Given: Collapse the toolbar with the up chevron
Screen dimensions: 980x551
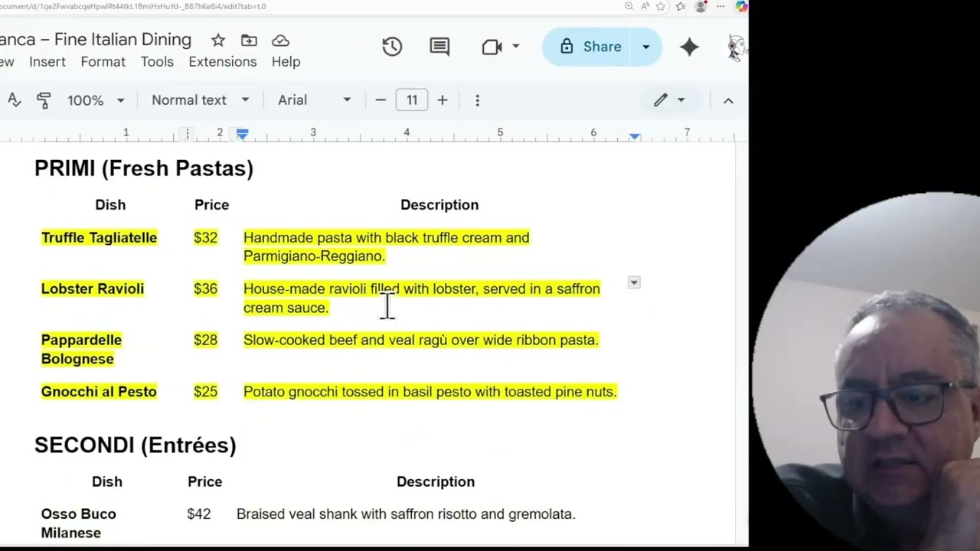Looking at the screenshot, I should click(728, 100).
